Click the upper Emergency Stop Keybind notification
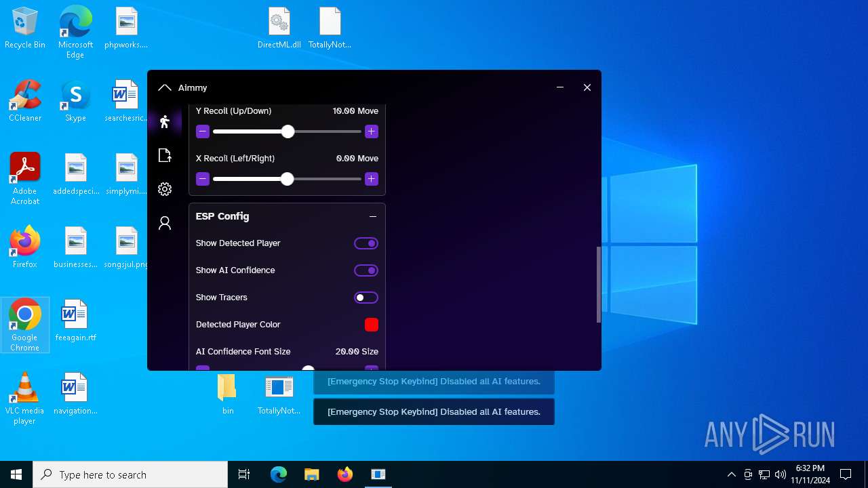 click(434, 382)
